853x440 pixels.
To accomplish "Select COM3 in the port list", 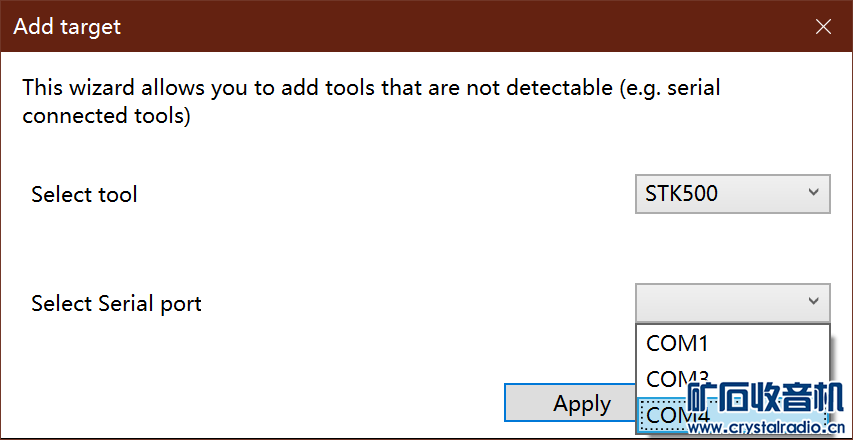I will coord(678,377).
